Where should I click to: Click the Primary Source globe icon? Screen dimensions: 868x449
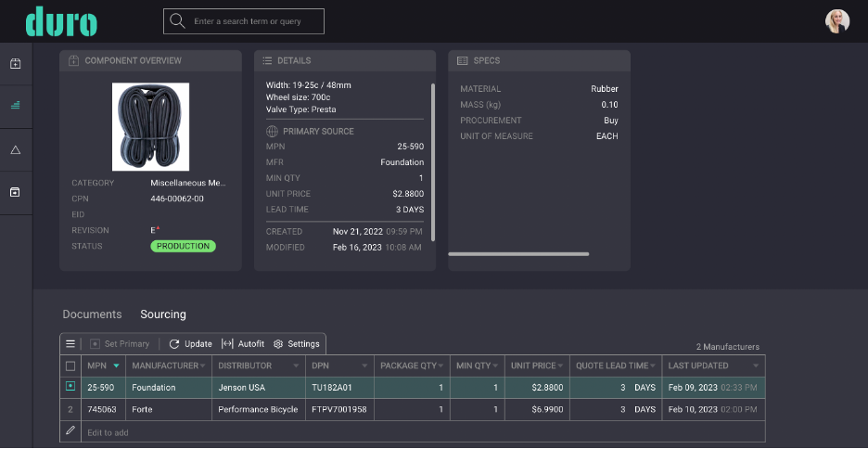click(272, 131)
